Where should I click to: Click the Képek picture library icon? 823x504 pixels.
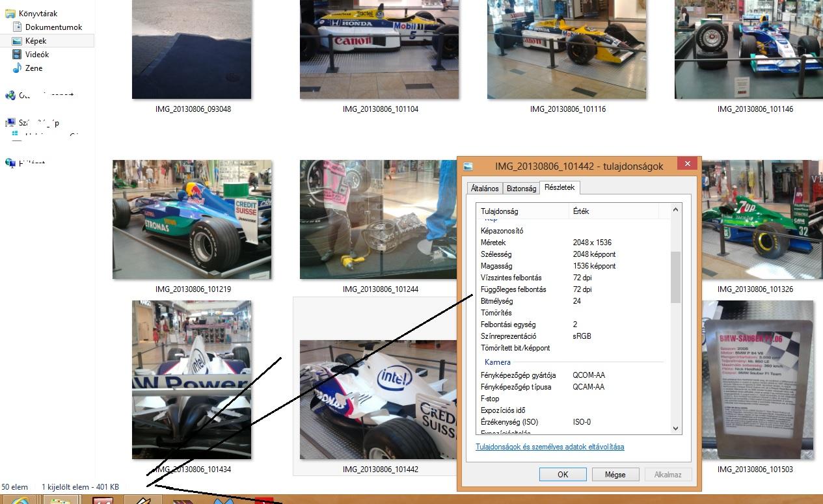pos(18,41)
